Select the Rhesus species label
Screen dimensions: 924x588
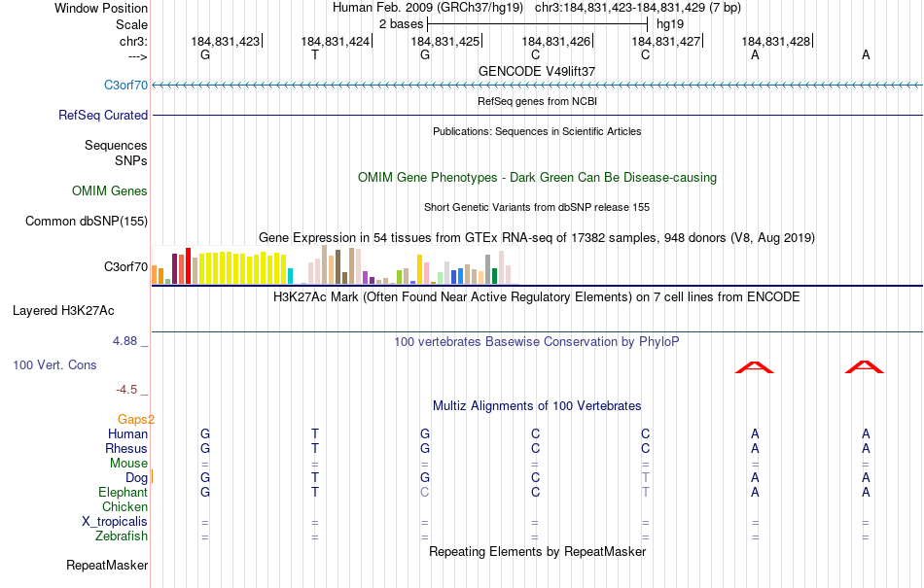[126, 448]
